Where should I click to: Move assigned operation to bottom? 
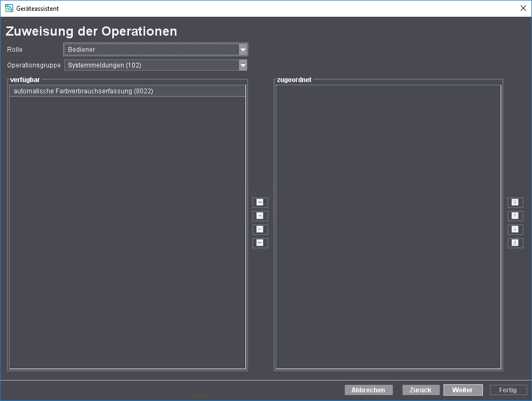[515, 243]
